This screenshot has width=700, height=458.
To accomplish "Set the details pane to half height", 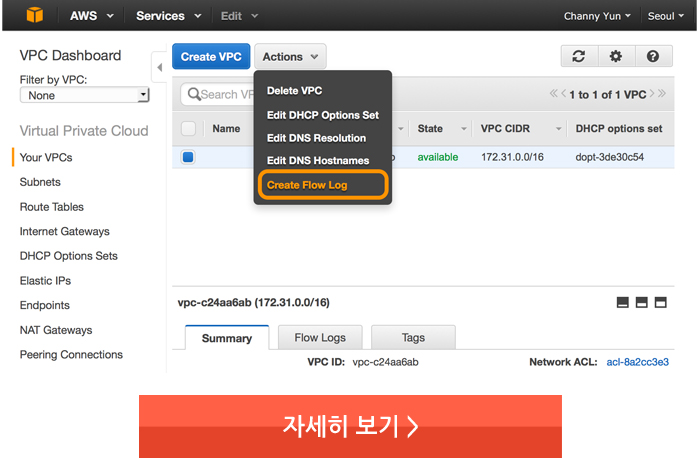I will [642, 303].
